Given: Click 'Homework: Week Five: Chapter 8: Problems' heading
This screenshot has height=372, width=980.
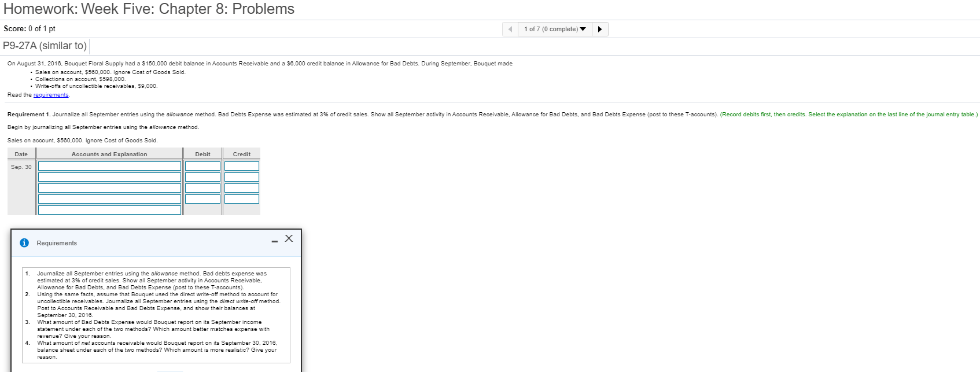Looking at the screenshot, I should pos(149,9).
